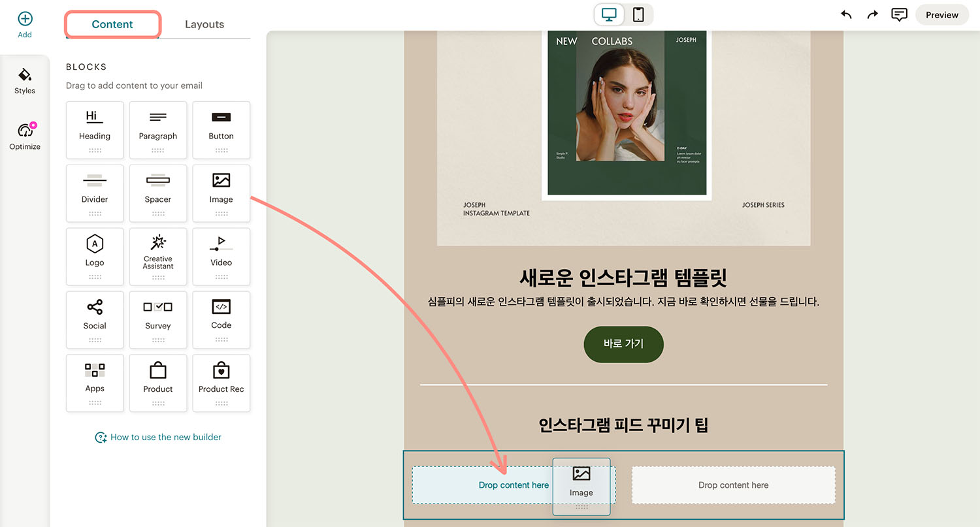Select the Image block in Blocks panel

[221, 193]
